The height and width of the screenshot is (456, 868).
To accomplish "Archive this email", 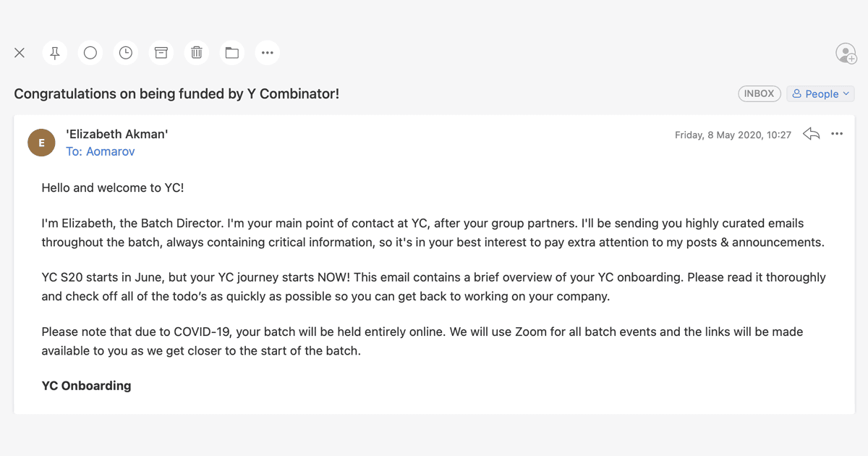I will 161,53.
